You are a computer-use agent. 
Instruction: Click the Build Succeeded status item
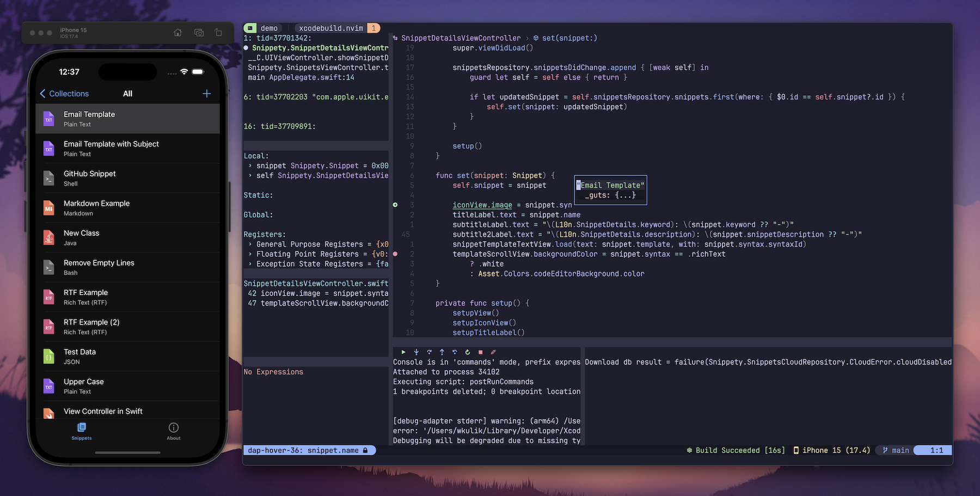pyautogui.click(x=736, y=450)
